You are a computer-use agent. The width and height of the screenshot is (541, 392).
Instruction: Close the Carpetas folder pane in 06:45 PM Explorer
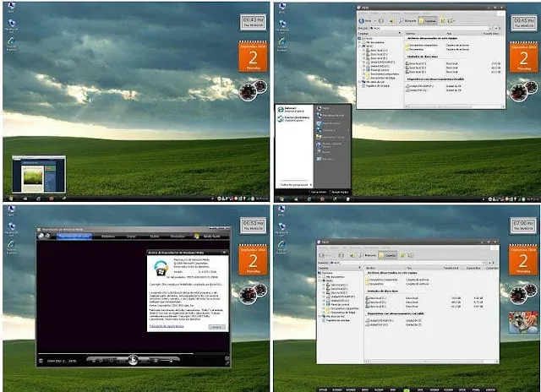tap(400, 34)
